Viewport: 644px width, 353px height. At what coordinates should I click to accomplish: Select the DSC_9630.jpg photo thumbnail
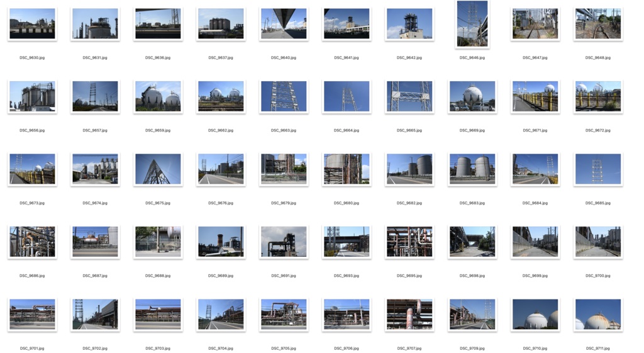(32, 24)
